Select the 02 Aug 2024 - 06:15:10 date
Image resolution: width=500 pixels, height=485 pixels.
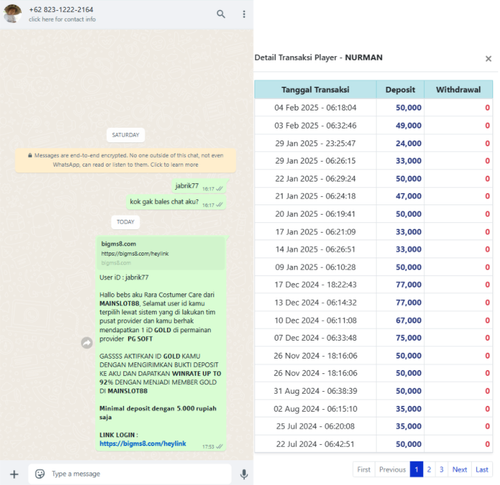pos(315,409)
